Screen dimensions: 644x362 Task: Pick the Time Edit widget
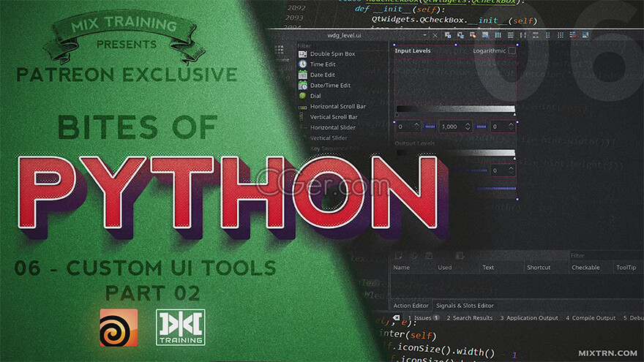pos(317,64)
